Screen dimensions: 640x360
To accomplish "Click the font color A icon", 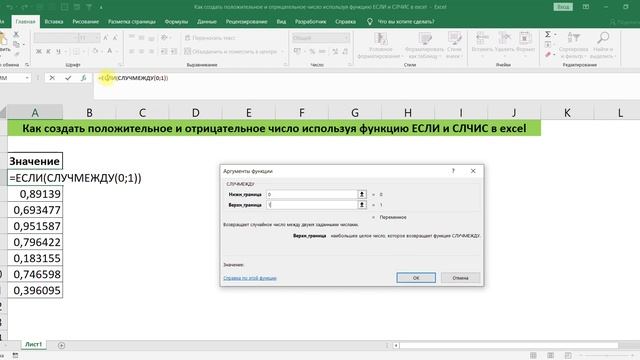I will click(x=109, y=51).
